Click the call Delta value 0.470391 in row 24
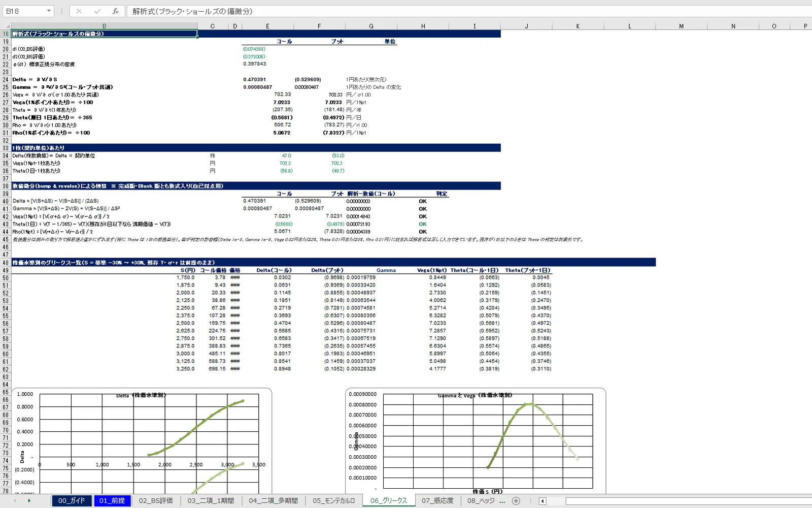 click(x=254, y=79)
